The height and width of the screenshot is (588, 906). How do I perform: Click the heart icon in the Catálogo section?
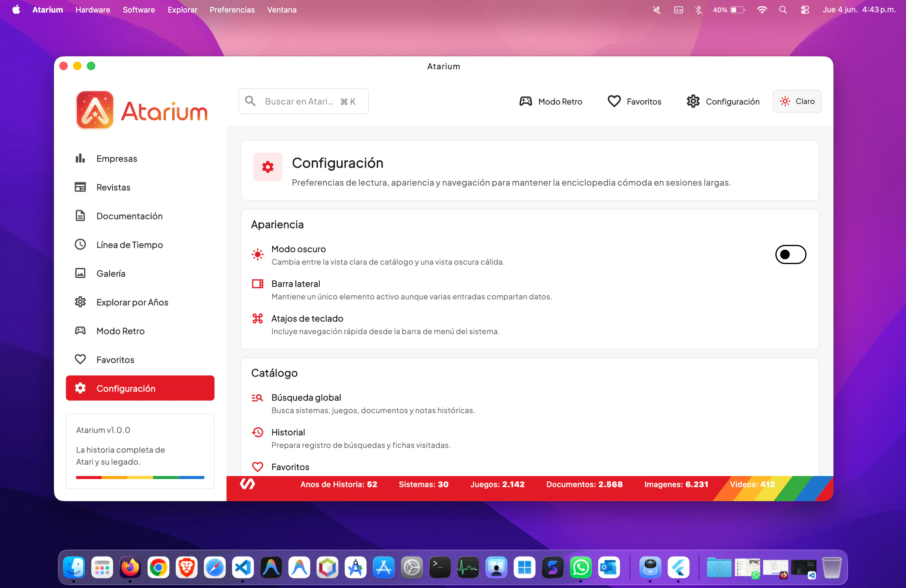258,467
